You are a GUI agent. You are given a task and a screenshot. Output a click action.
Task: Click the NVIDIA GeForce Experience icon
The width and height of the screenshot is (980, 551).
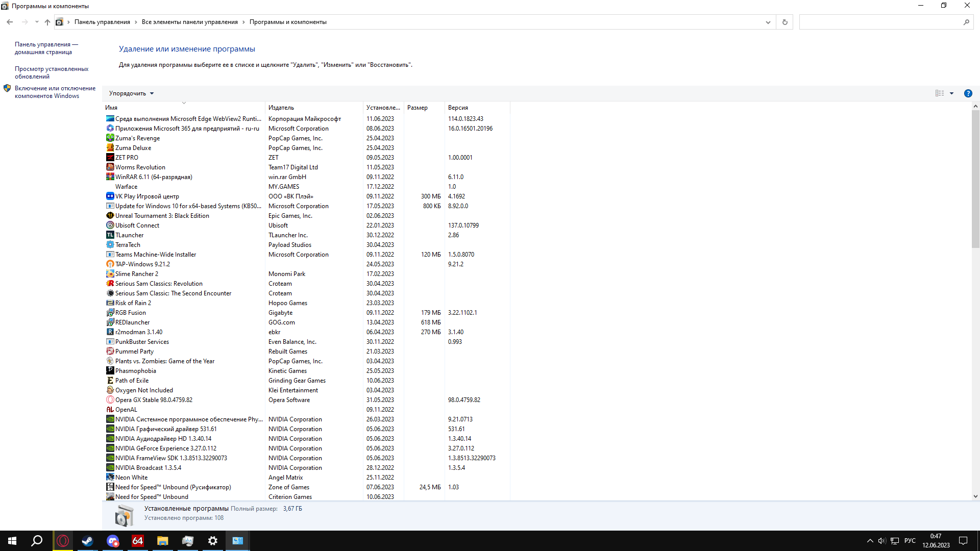[110, 448]
